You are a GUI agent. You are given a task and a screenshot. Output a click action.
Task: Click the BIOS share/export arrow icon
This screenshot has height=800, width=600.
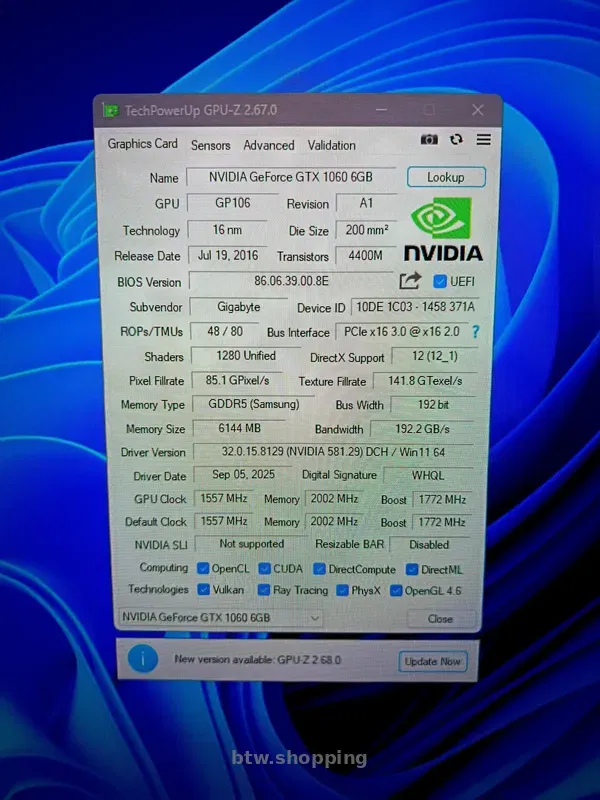point(411,281)
